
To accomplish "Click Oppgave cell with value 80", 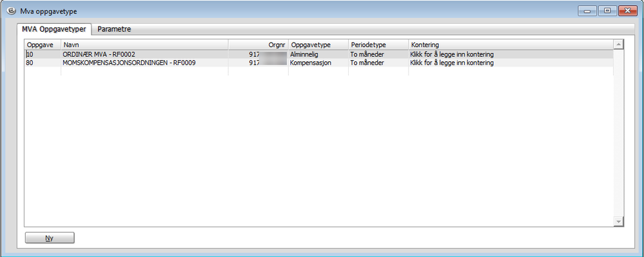I will click(43, 63).
